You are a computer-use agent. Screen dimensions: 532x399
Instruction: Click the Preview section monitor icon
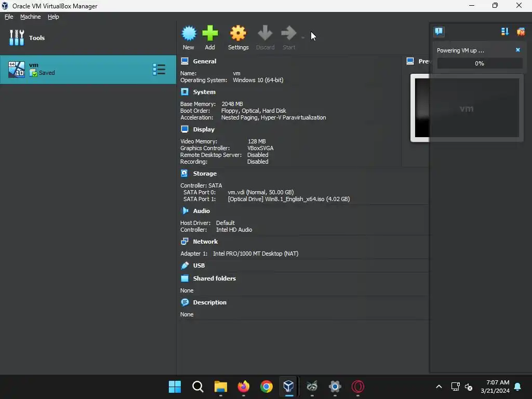(410, 61)
